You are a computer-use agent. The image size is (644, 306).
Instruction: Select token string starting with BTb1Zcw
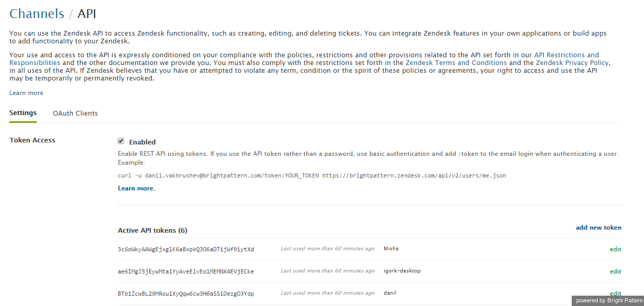186,294
